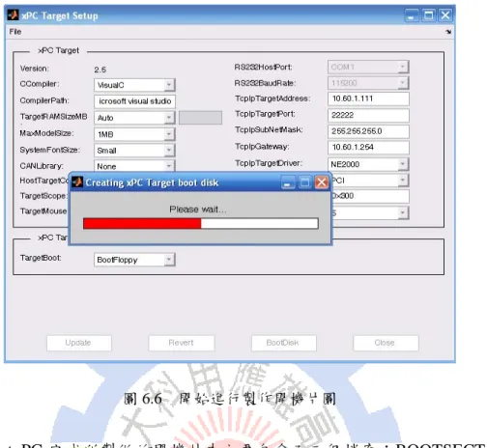
Task: Expand the MaxModelSize 1MB dropdown
Action: tap(134, 134)
